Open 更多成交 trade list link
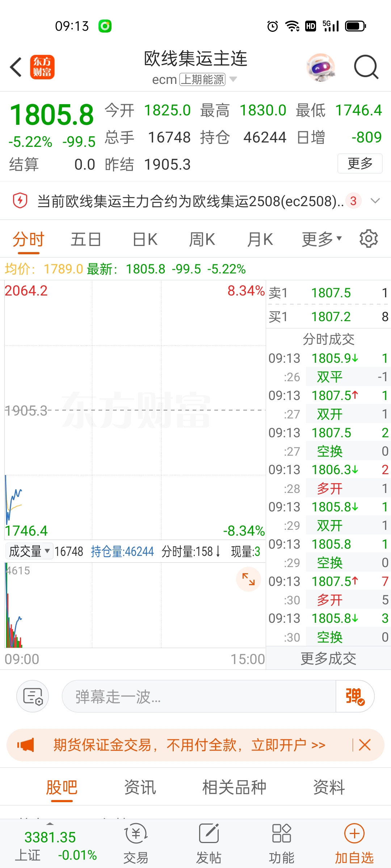This screenshot has width=391, height=868. [x=328, y=658]
